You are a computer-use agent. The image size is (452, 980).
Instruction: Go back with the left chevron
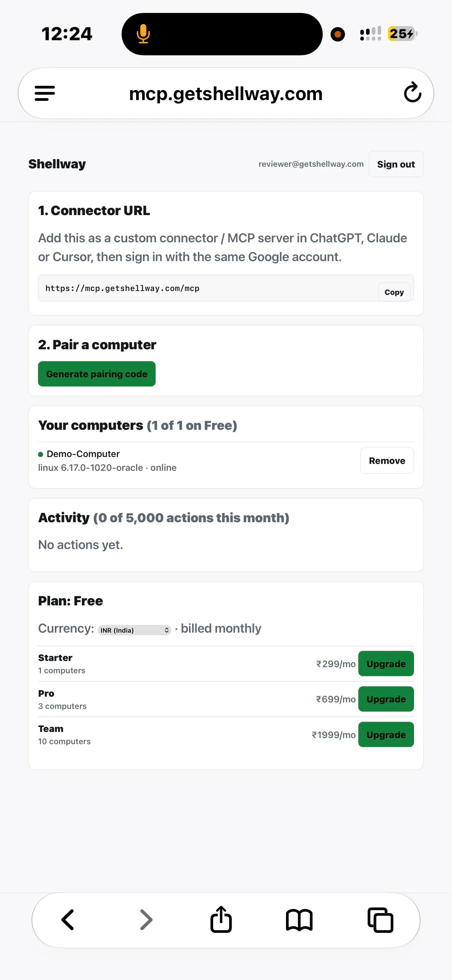(68, 919)
